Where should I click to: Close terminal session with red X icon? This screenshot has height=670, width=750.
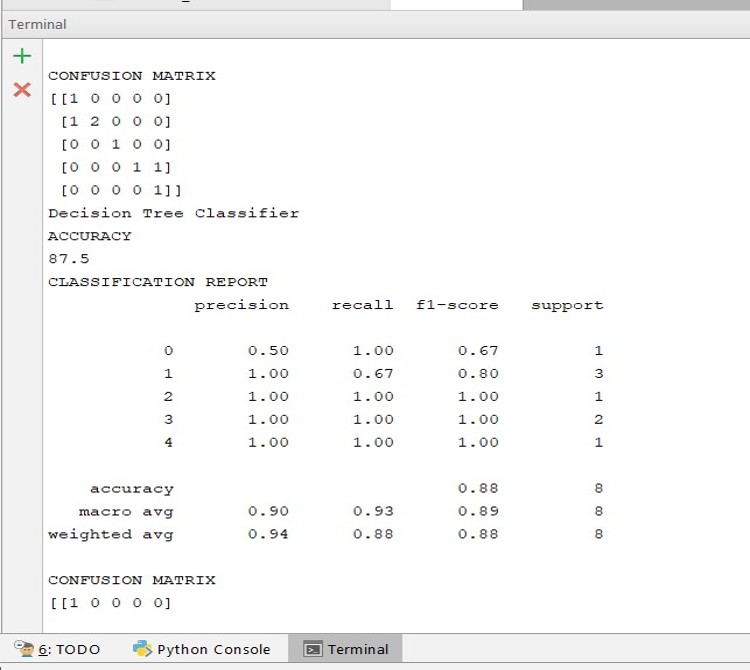tap(22, 90)
